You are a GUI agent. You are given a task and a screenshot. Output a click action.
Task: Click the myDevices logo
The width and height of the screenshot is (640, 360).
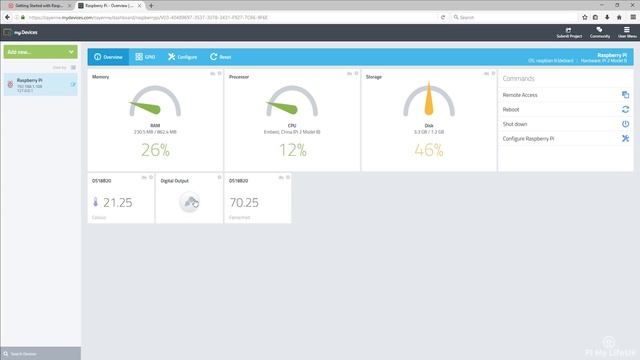pos(20,32)
